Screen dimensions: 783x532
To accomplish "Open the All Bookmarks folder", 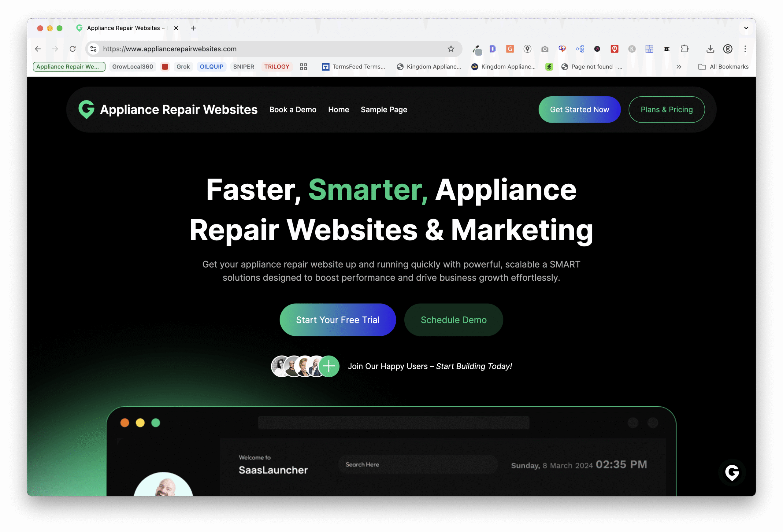I will (x=723, y=67).
